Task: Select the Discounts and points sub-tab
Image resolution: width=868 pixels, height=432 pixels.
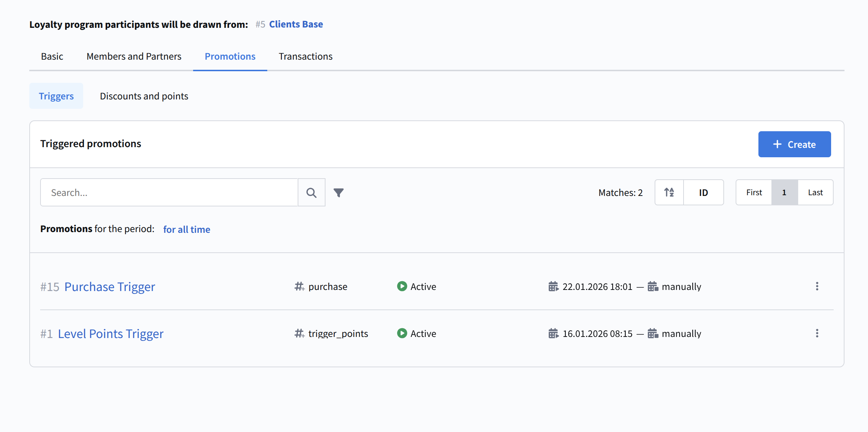Action: 144,96
